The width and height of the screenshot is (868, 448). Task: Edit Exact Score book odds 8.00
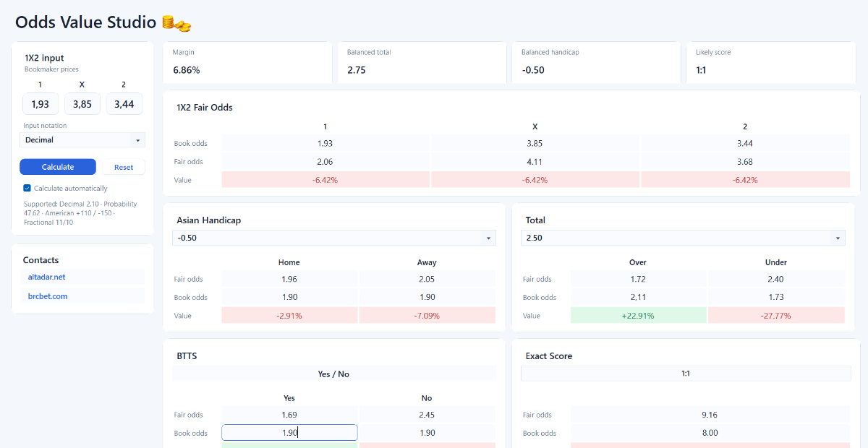tap(710, 433)
